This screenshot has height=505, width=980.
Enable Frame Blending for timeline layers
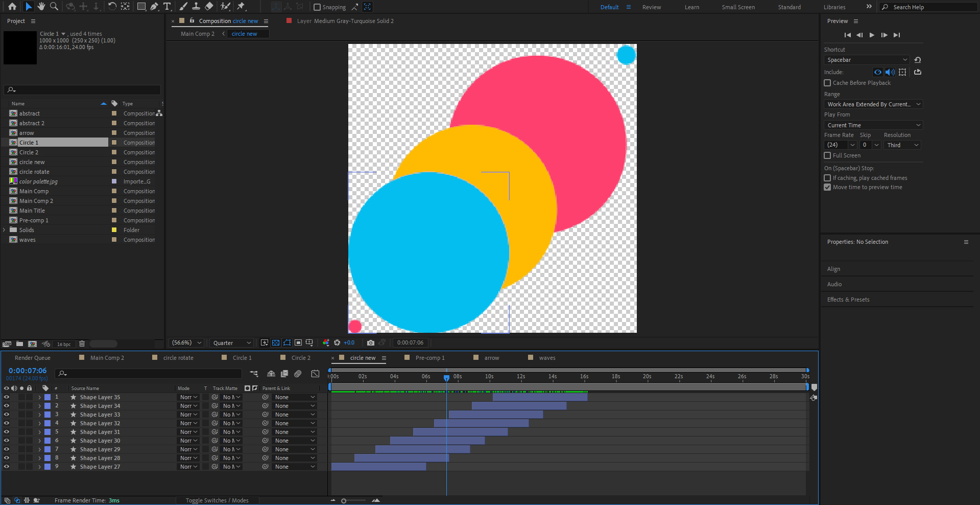[x=284, y=374]
